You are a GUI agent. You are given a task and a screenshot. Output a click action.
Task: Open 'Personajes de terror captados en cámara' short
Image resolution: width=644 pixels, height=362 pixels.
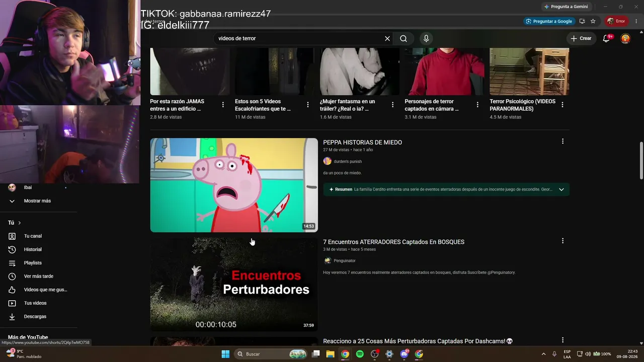(432, 105)
